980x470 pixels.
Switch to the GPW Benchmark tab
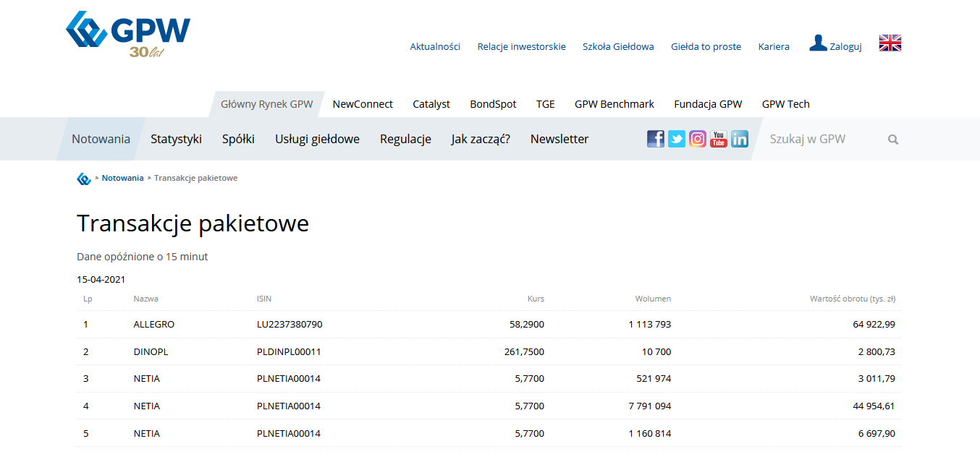coord(614,104)
